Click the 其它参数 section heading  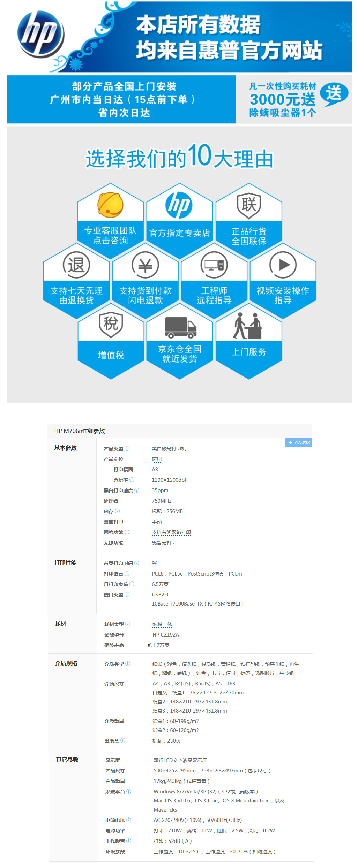pyautogui.click(x=67, y=760)
